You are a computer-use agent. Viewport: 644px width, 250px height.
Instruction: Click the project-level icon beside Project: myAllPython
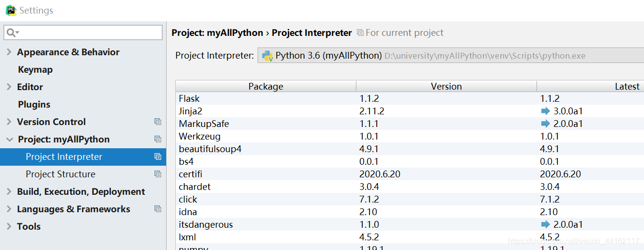pos(157,140)
